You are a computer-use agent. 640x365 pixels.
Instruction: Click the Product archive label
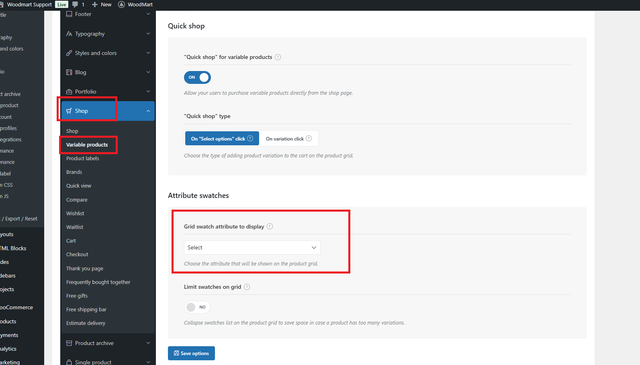pyautogui.click(x=94, y=343)
